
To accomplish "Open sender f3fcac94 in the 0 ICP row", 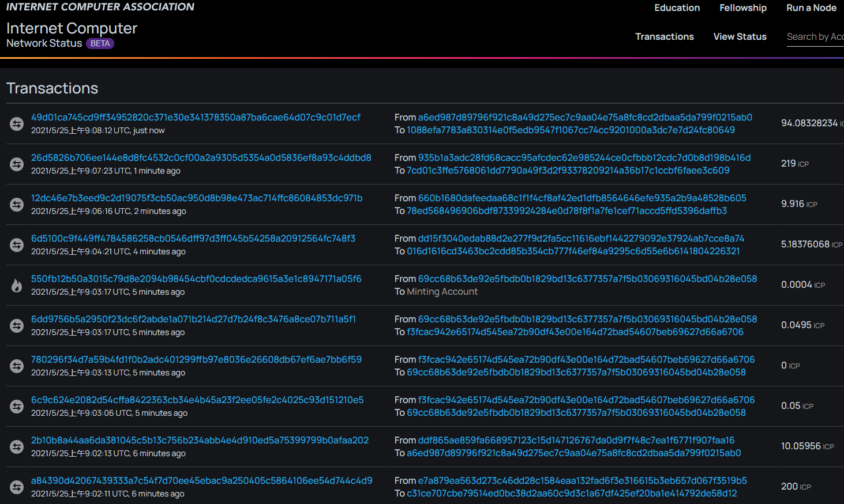I will [x=586, y=359].
